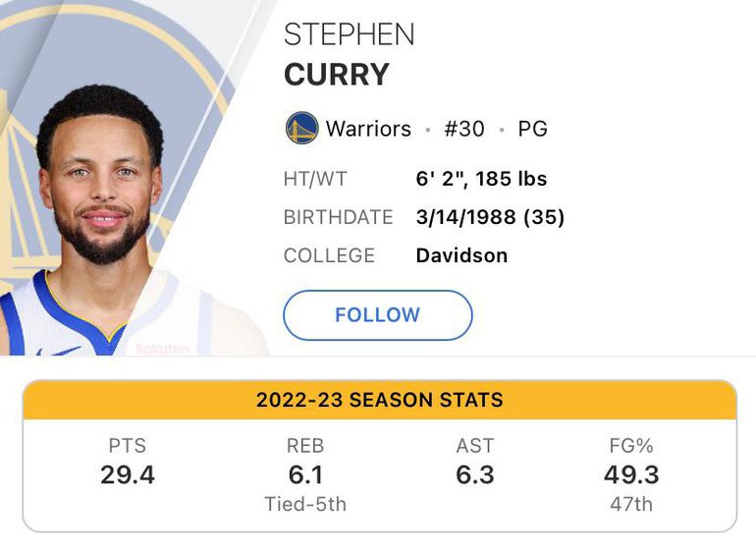Click the birthdate 3/14/1988 (35)
The image size is (756, 553).
pos(490,217)
